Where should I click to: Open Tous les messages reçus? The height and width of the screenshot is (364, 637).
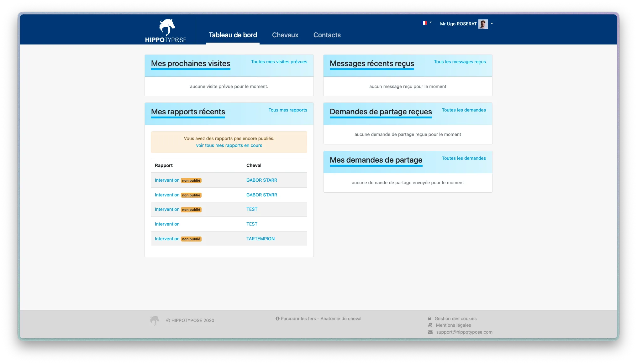(460, 62)
